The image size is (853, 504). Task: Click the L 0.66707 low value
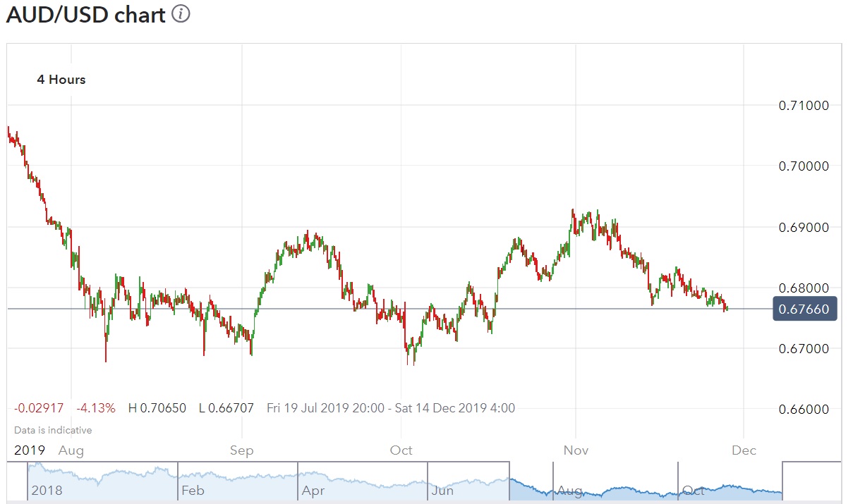pyautogui.click(x=226, y=408)
